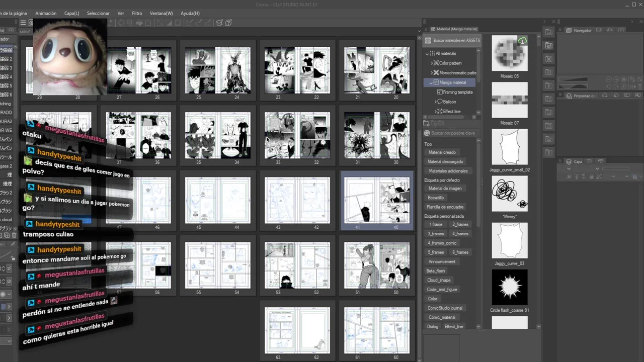Open the Seleccionar menu
Viewport: 644px width, 362px height.
click(x=98, y=13)
